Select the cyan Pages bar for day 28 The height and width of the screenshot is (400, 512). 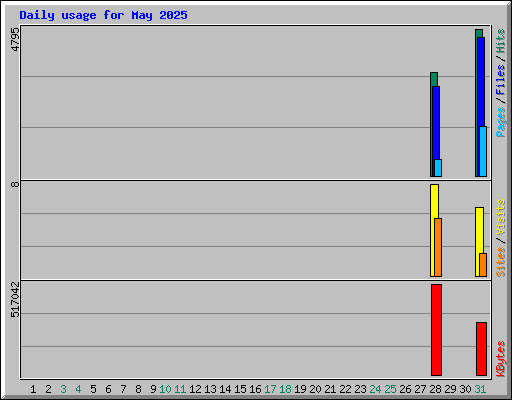438,168
